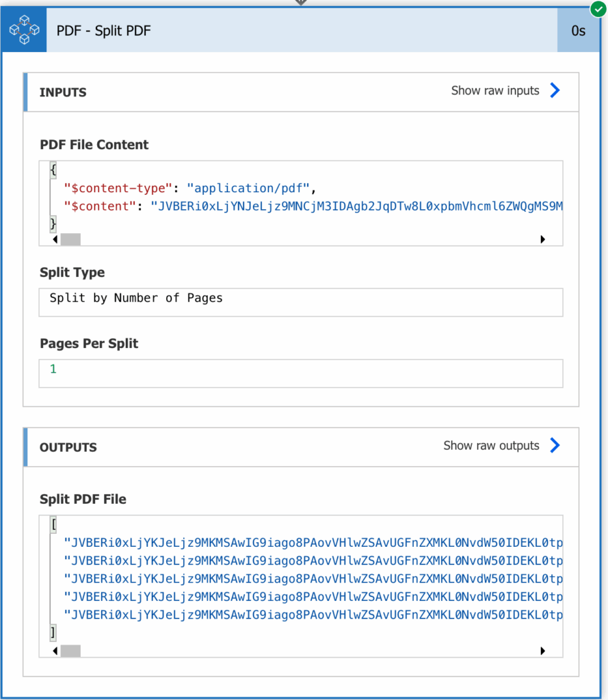Collapse the PDF - Split PDF action header
The height and width of the screenshot is (700, 608).
302,30
